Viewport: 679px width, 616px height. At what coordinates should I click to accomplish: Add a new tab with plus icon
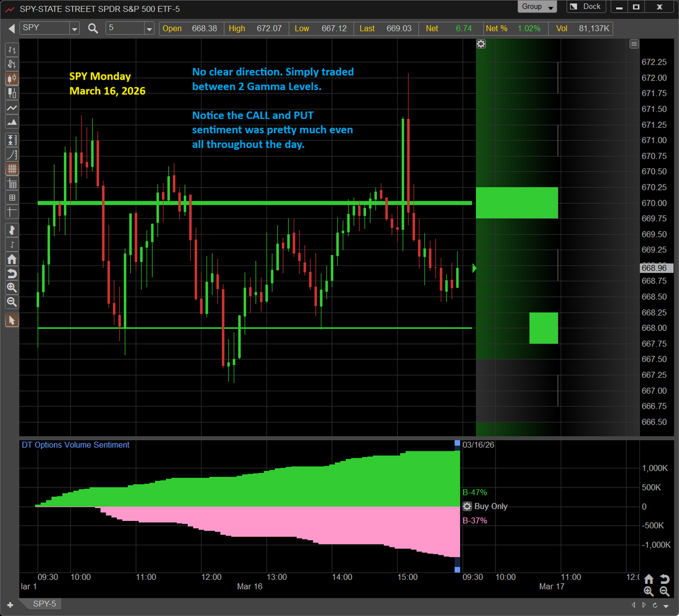(10, 605)
